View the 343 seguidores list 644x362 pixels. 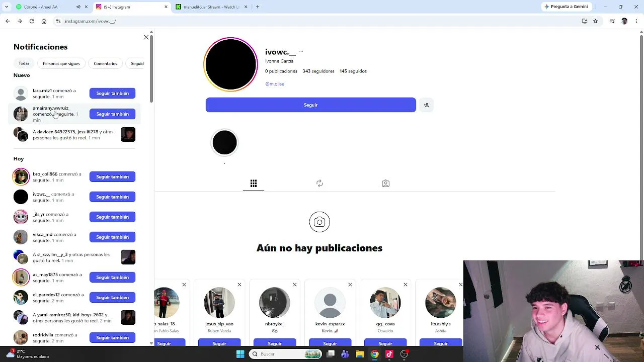(318, 71)
